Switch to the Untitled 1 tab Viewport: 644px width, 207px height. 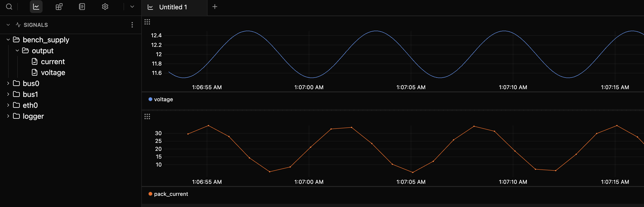pos(175,7)
